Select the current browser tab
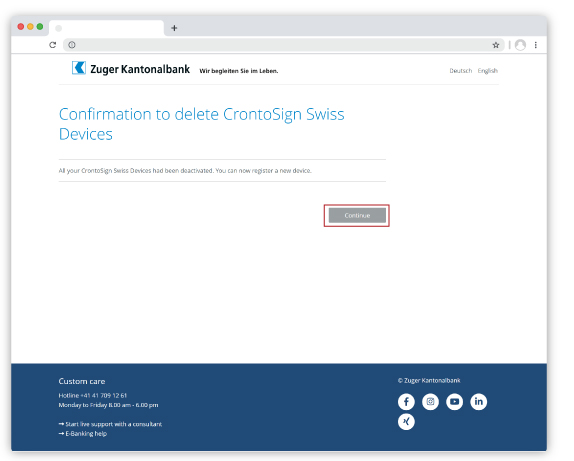 [106, 28]
